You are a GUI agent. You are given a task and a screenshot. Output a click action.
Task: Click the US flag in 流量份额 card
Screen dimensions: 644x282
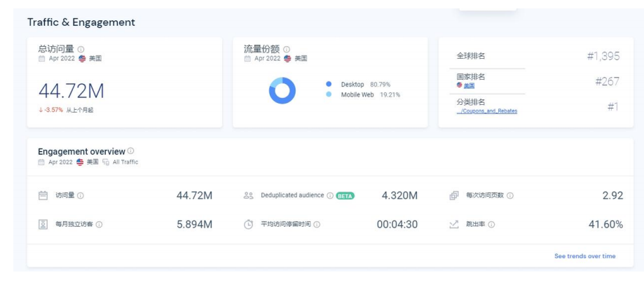point(287,59)
